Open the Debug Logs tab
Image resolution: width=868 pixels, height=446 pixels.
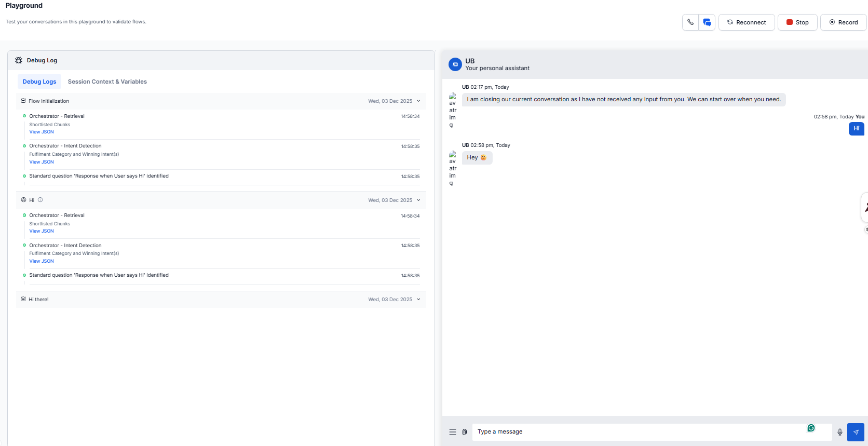[39, 82]
